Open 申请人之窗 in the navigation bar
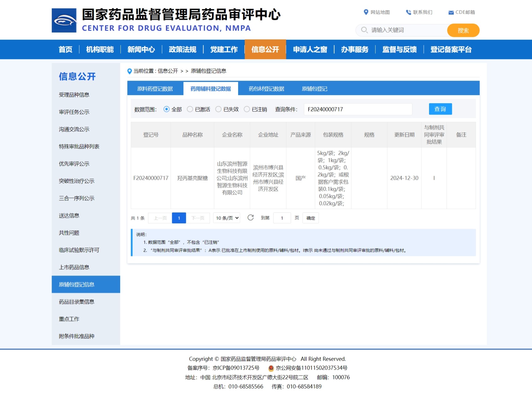 [x=310, y=49]
